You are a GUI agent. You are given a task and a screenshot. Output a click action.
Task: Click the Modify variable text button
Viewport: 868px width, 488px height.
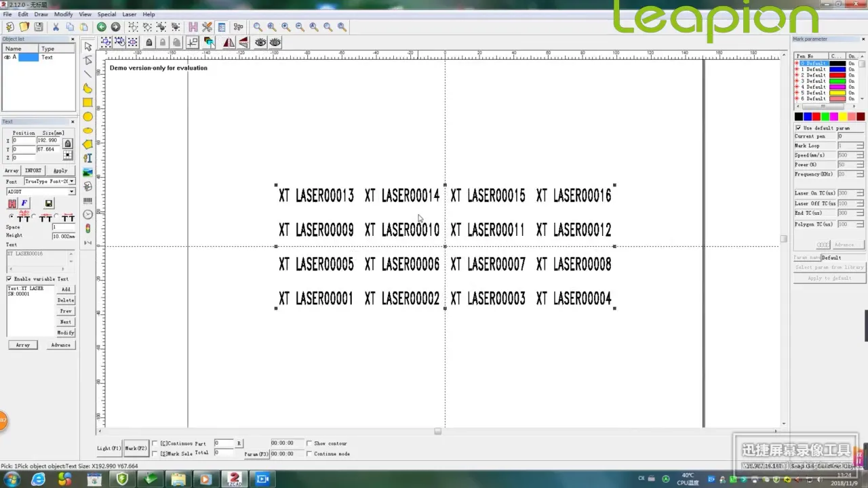click(66, 333)
